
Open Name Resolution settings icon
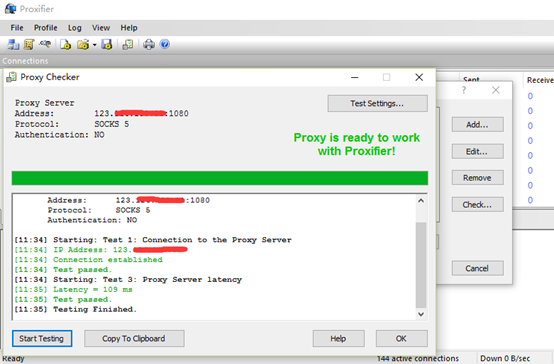click(45, 45)
